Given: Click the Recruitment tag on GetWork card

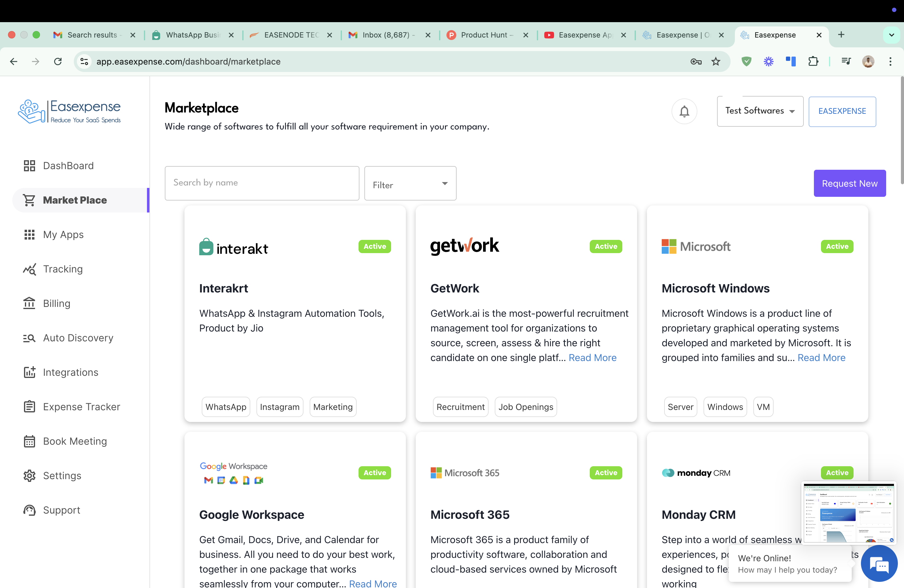Looking at the screenshot, I should click(460, 407).
